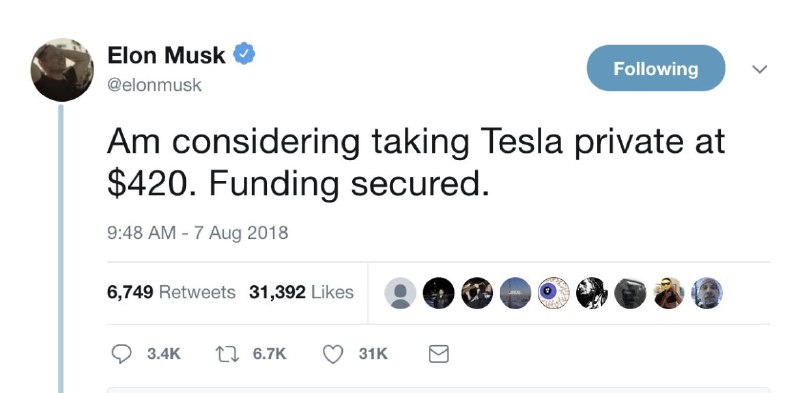800x393 pixels.
Task: Click the 6.7K retweet count
Action: point(269,354)
